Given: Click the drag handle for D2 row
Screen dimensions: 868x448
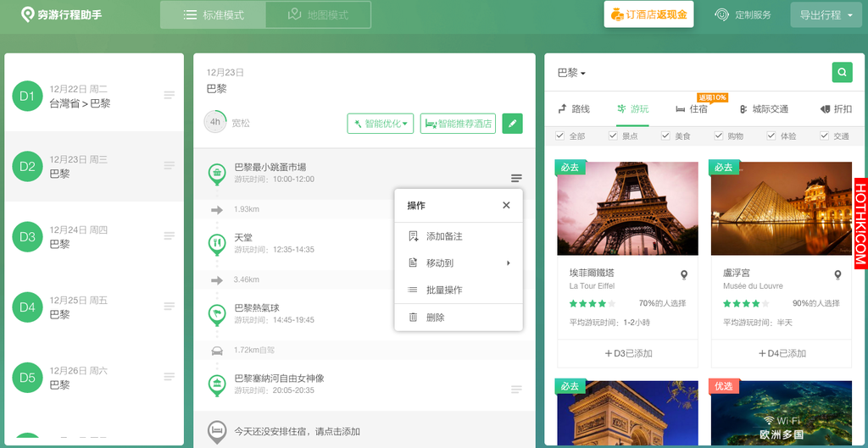Looking at the screenshot, I should point(170,165).
